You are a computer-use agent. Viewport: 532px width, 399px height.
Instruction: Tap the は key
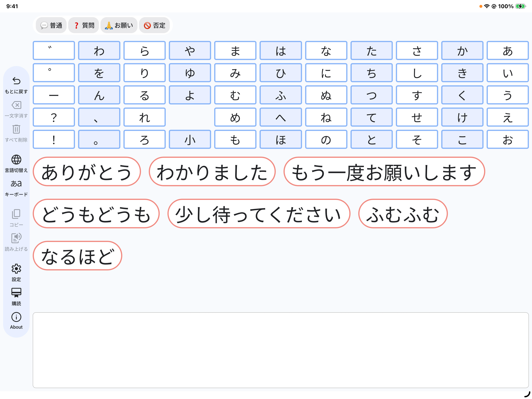point(281,50)
